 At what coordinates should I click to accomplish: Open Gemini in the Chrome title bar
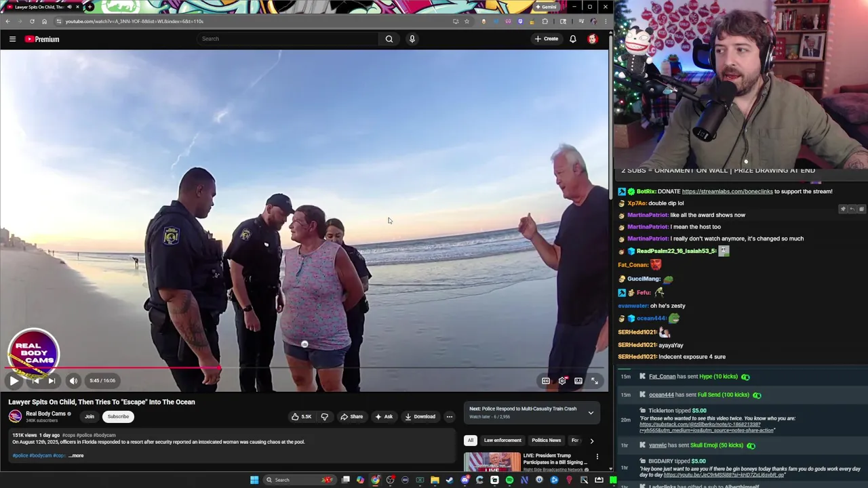click(547, 7)
